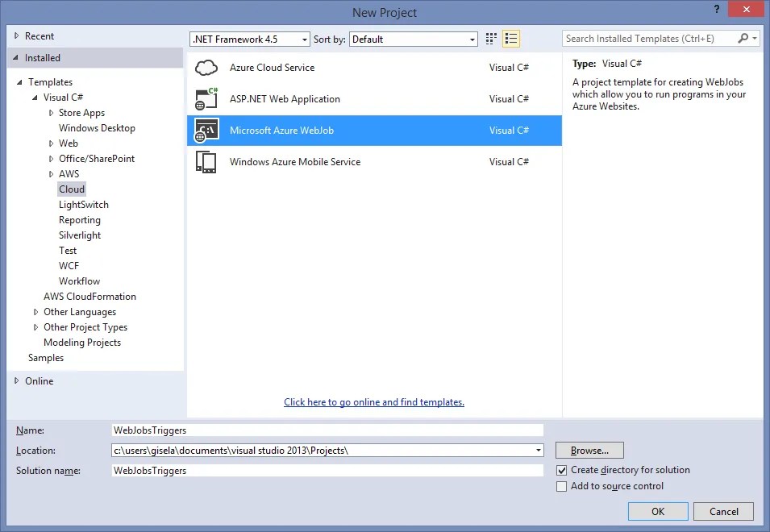Collapse the Visual C# node arrow
The width and height of the screenshot is (770, 532).
pyautogui.click(x=35, y=98)
